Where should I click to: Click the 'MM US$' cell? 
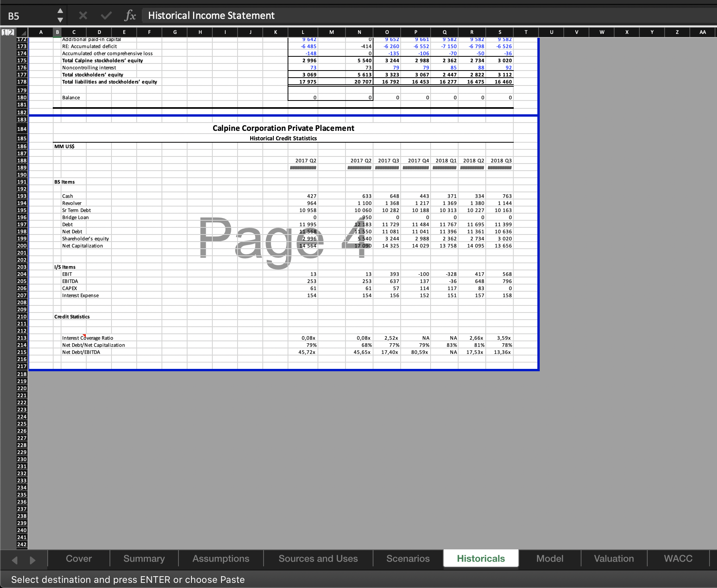[64, 146]
